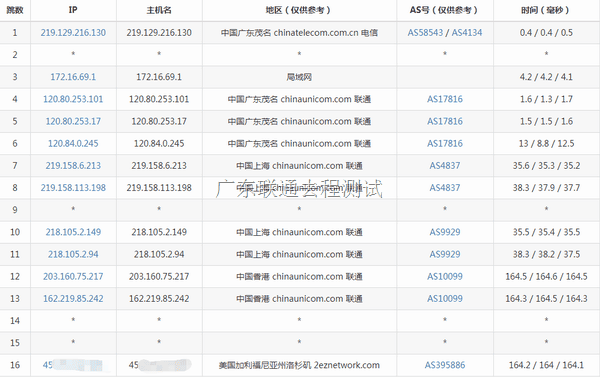Screen dimensions: 600x378
Task: Select time value 164.5 / 164.6 / 164.5
Action: (546, 277)
